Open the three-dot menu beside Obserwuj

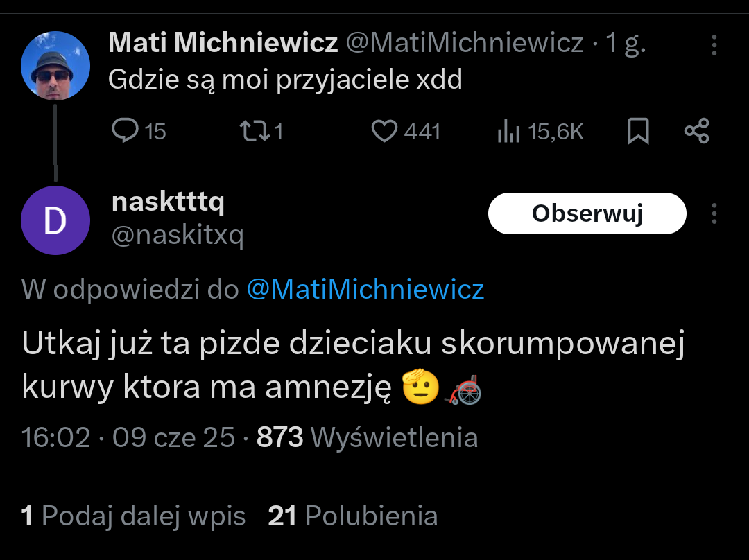714,213
